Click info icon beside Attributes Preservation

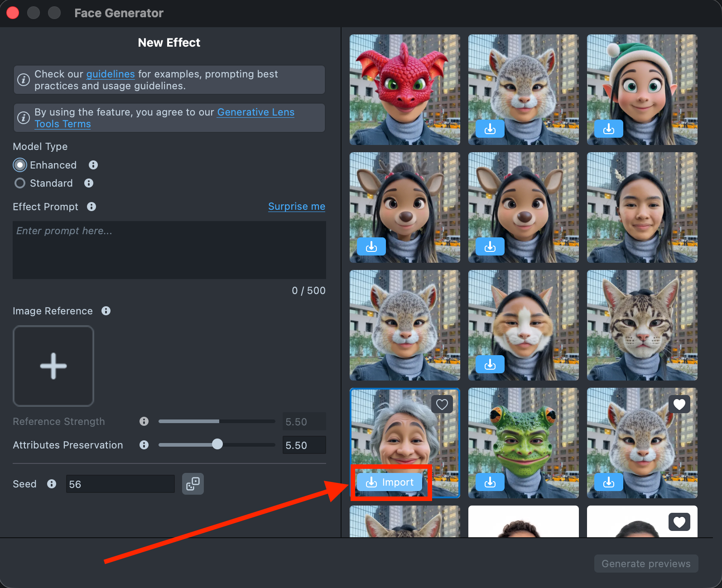(x=144, y=445)
